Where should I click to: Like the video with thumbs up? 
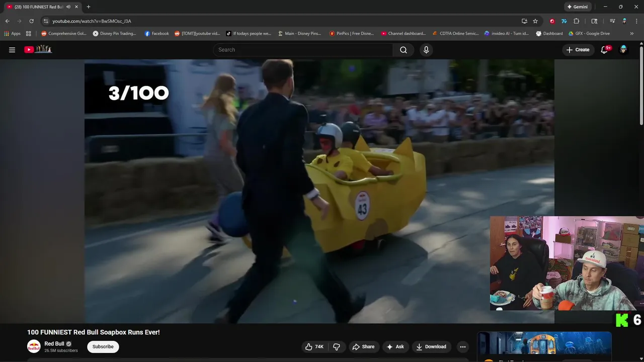[x=314, y=346]
